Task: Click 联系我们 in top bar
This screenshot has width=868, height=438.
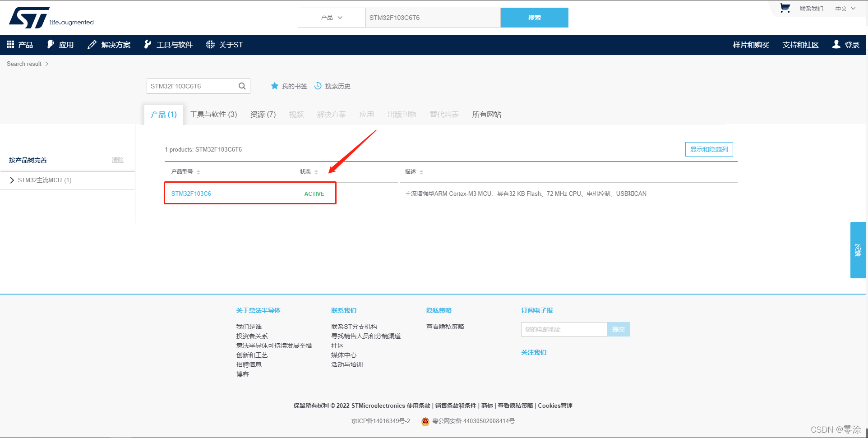Action: click(x=811, y=9)
